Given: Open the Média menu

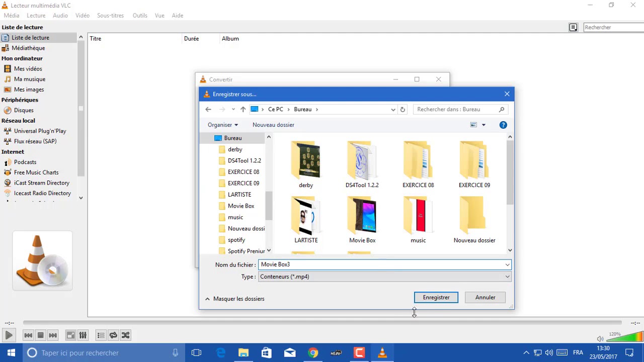Looking at the screenshot, I should pyautogui.click(x=12, y=16).
